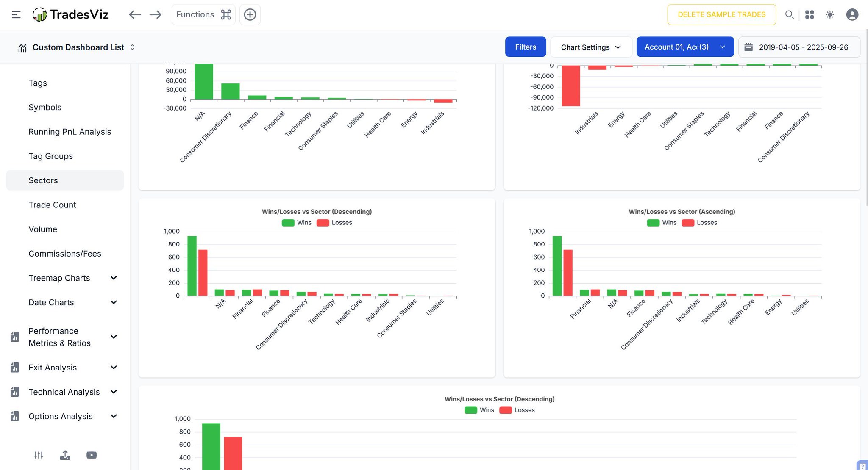Open the Chart Settings dropdown
868x470 pixels.
click(x=591, y=47)
